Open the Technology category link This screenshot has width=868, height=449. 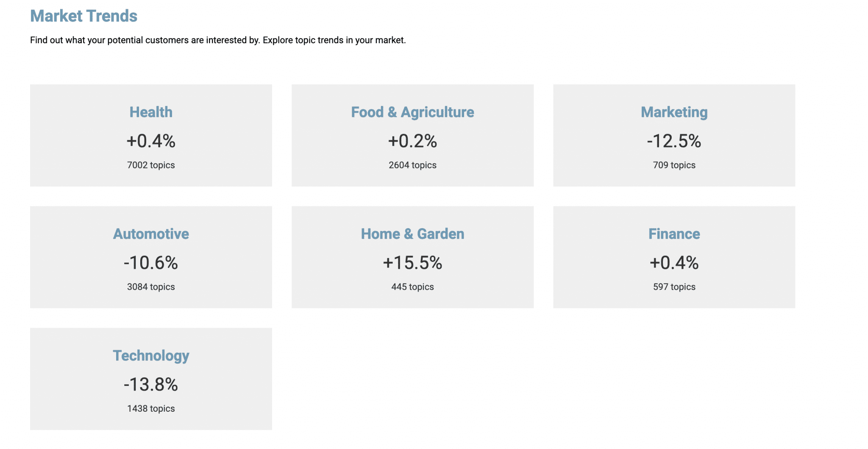tap(151, 356)
